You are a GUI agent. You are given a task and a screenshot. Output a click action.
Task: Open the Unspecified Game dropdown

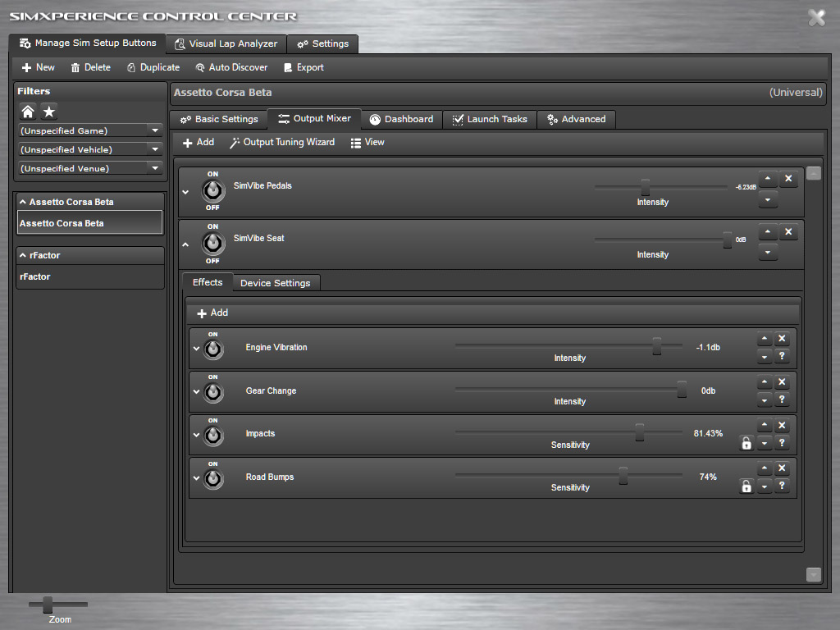(x=155, y=130)
